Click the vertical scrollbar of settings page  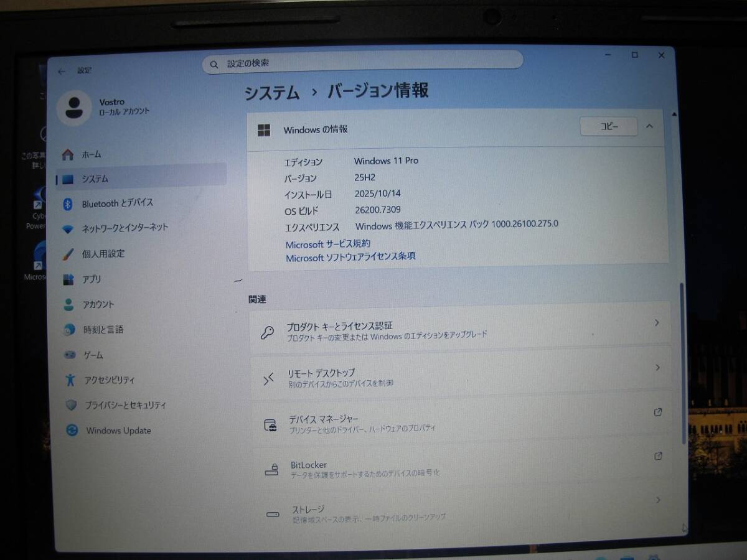coord(682,362)
